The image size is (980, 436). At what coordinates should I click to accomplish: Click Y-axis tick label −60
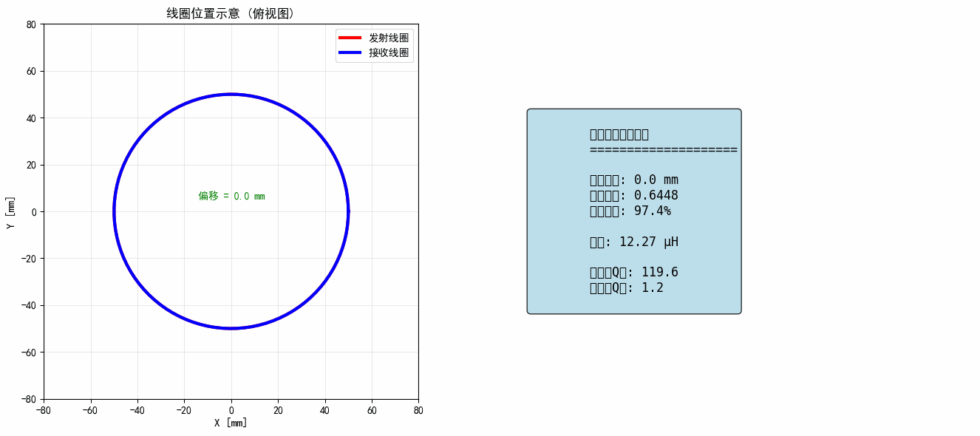click(x=28, y=352)
